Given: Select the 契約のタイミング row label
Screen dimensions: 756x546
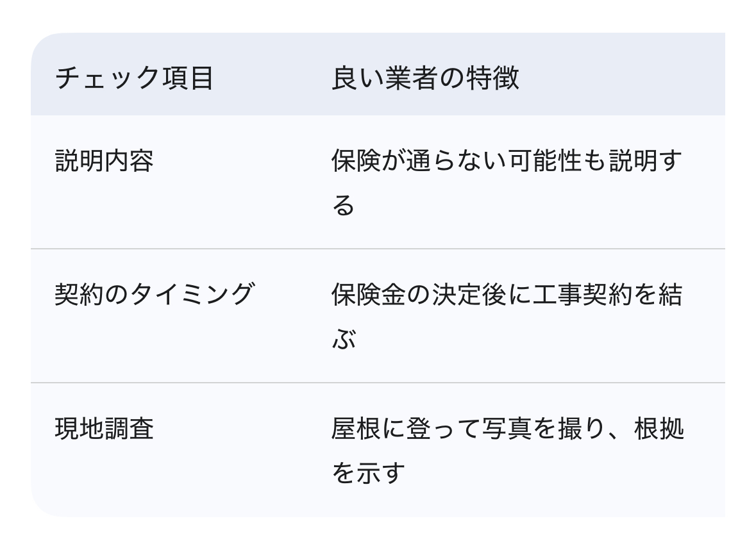Looking at the screenshot, I should 154,295.
